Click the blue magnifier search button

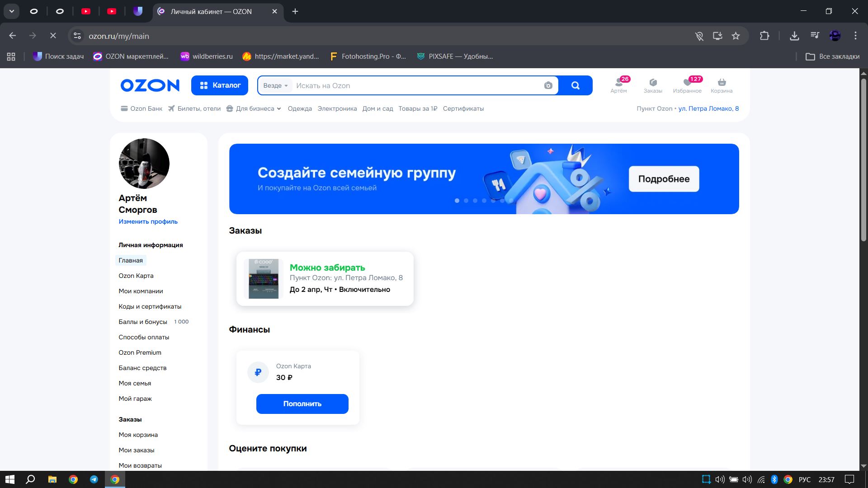pos(575,85)
